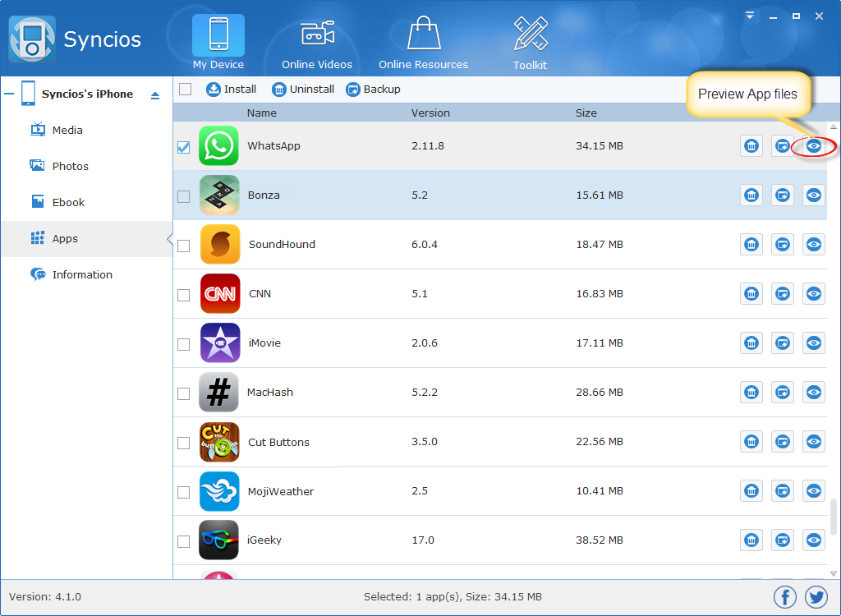This screenshot has height=616, width=841.
Task: Sort apps by the Size column
Action: pos(586,113)
